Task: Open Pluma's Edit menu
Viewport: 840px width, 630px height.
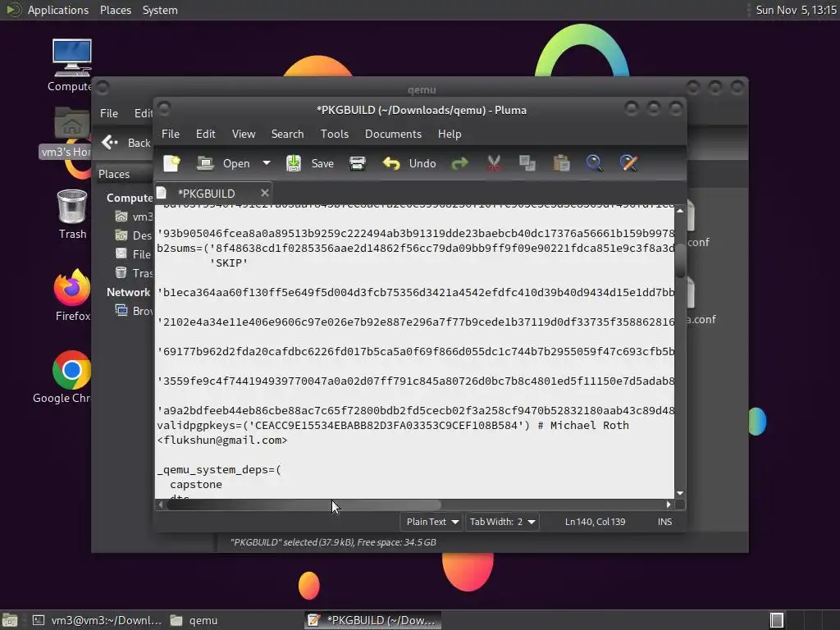Action: click(x=205, y=134)
